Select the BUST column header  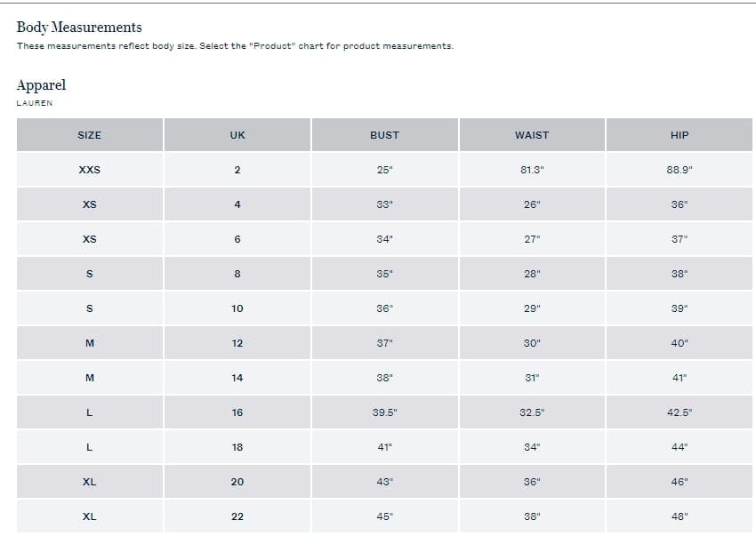384,135
